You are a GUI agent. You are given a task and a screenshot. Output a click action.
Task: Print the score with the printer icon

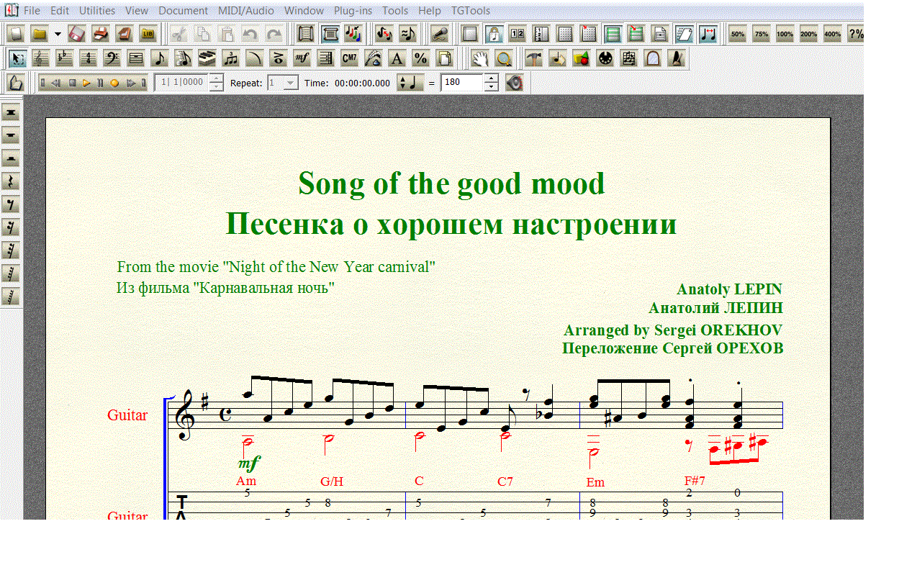pos(100,34)
